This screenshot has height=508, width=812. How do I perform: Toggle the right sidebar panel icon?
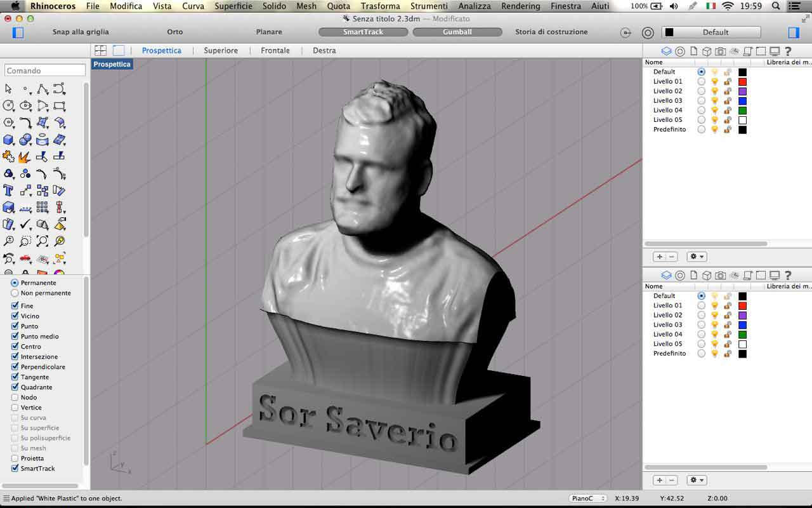794,32
